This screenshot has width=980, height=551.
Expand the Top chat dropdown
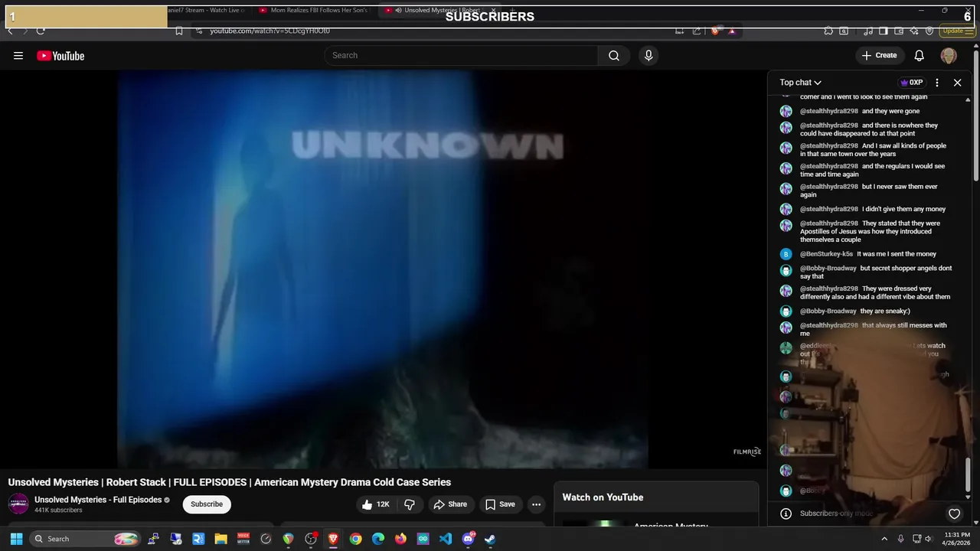[801, 83]
